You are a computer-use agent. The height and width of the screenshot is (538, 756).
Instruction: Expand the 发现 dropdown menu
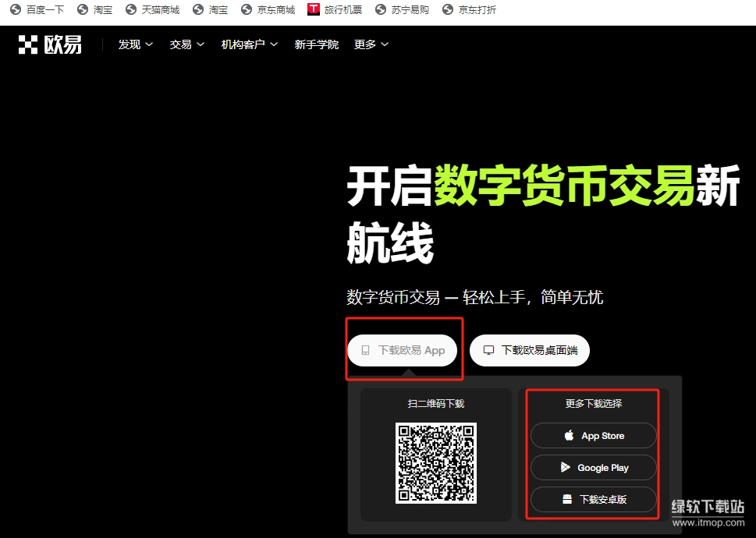point(135,45)
